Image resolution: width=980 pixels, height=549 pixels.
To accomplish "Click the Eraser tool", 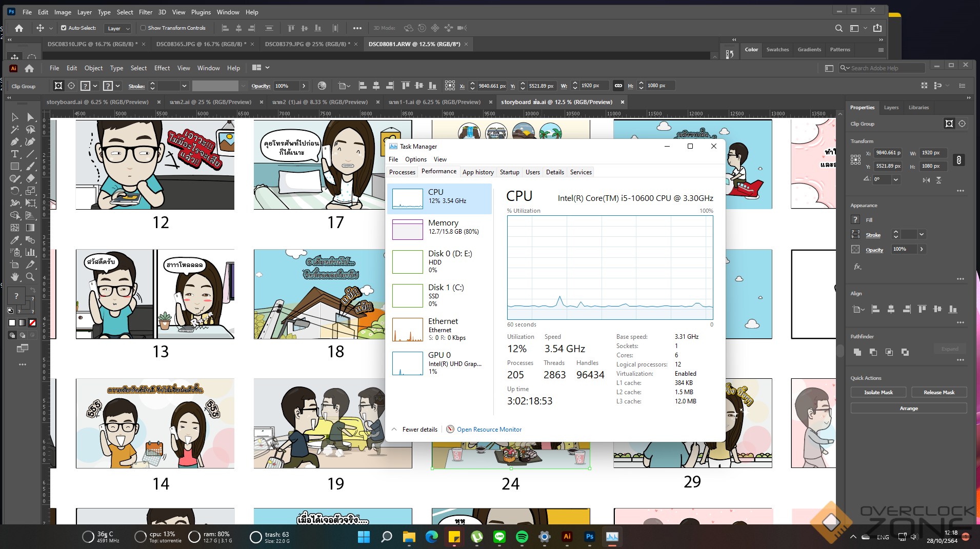I will point(30,178).
